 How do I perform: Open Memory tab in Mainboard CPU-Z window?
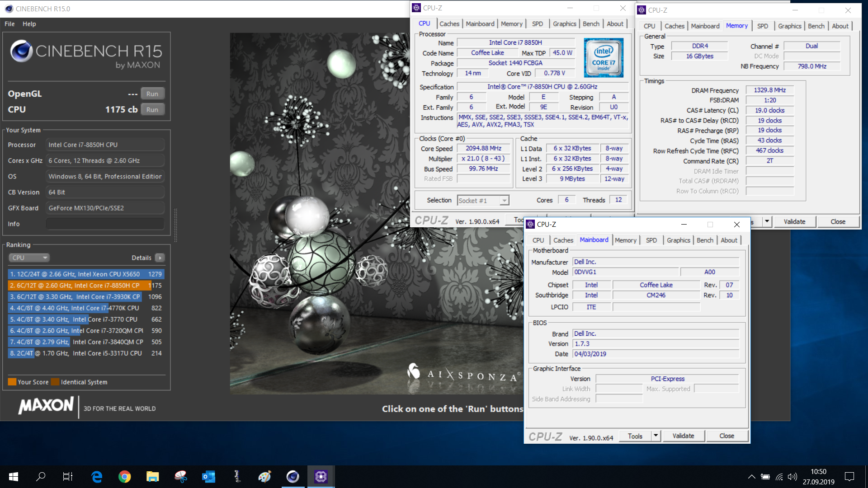(626, 240)
